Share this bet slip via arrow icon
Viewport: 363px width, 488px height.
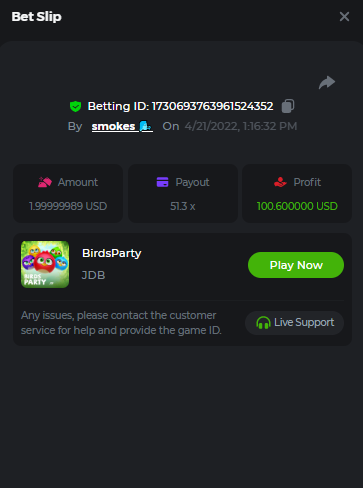coord(327,82)
